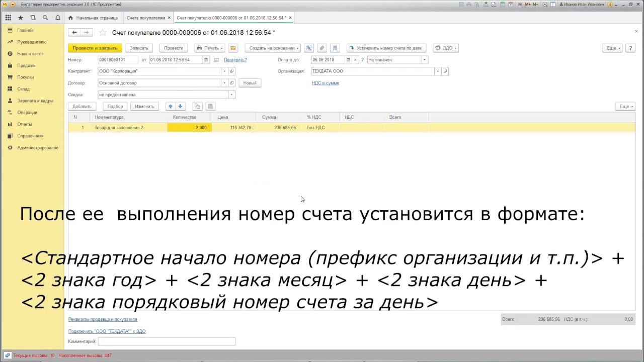Expand the Создать на основании dropdown
This screenshot has height=362, width=644.
(x=273, y=48)
